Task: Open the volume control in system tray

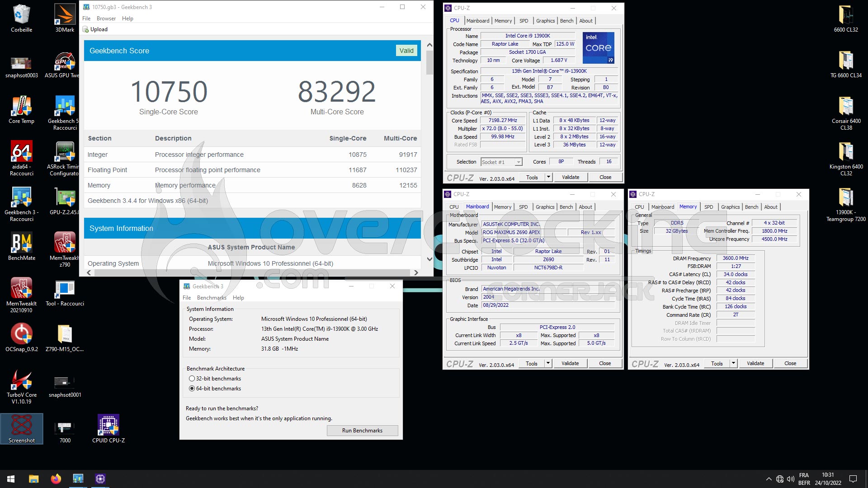Action: tap(791, 479)
